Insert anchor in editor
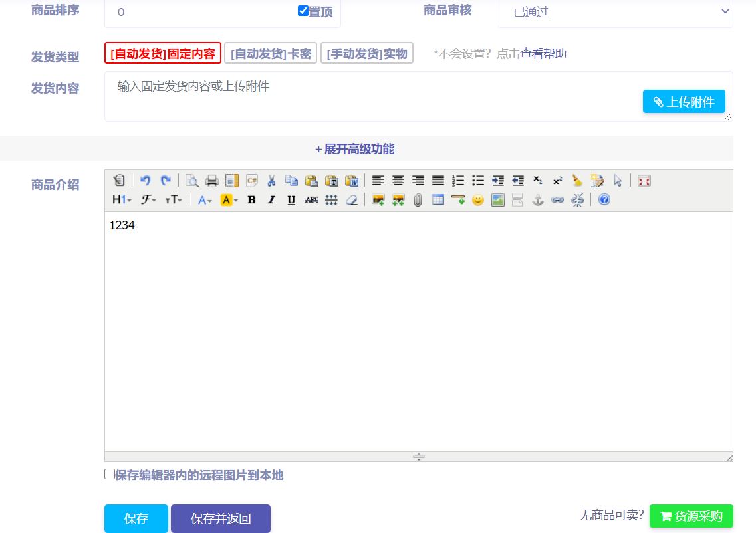This screenshot has height=533, width=756. [x=538, y=200]
